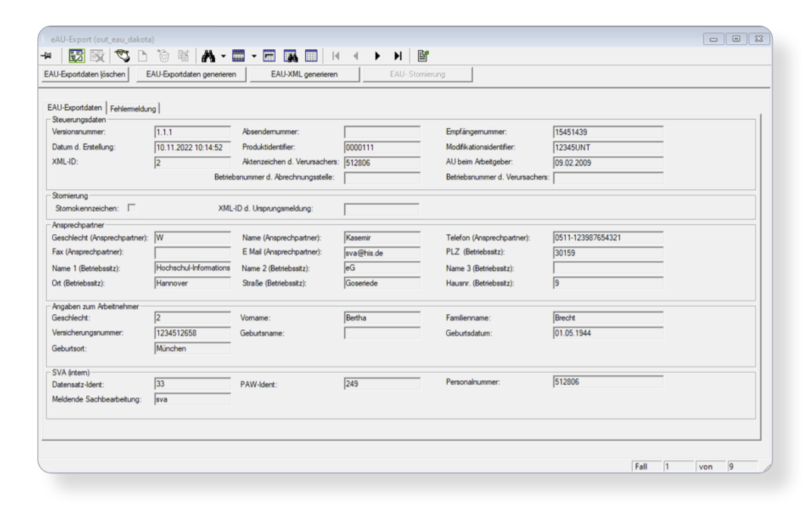Click the Empfängernummer field

coord(608,132)
